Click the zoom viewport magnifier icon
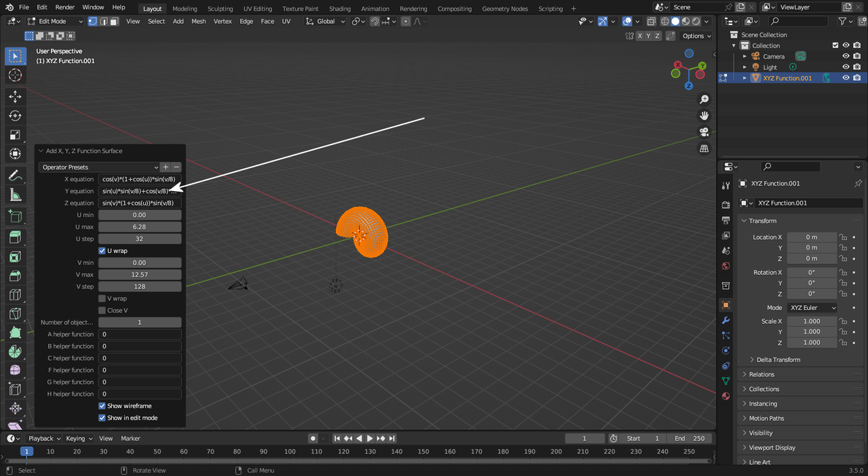 click(x=704, y=100)
